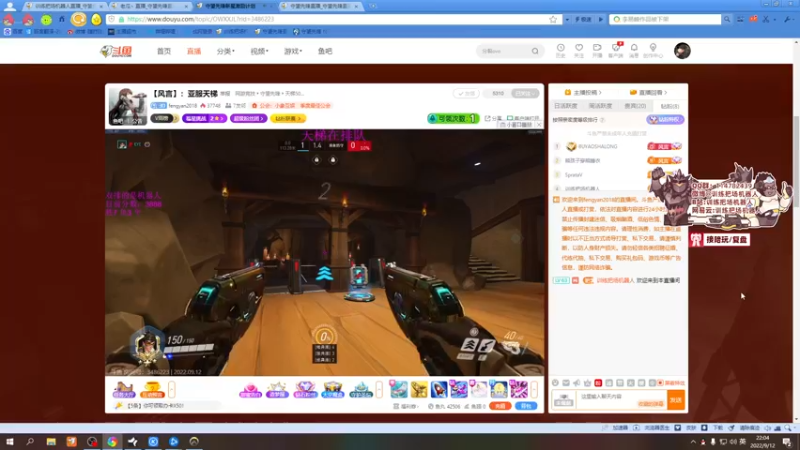This screenshot has height=450, width=800.
Task: Open File Explorer from the taskbar
Action: click(x=51, y=441)
